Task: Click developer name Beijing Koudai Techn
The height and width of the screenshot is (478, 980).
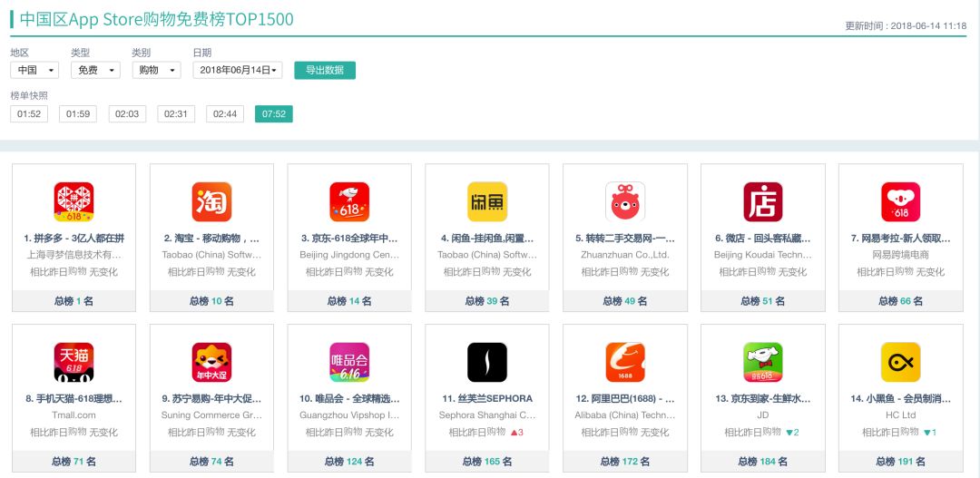Action: 762,255
